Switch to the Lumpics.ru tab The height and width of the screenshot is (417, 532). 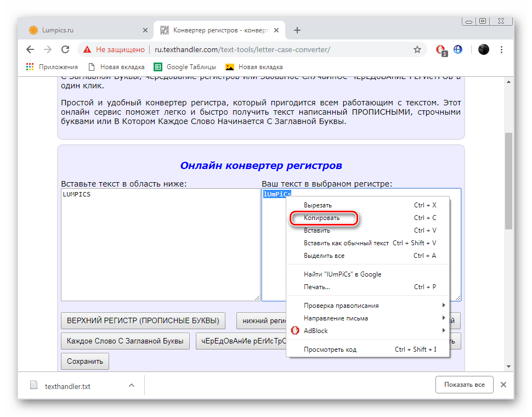(x=85, y=30)
